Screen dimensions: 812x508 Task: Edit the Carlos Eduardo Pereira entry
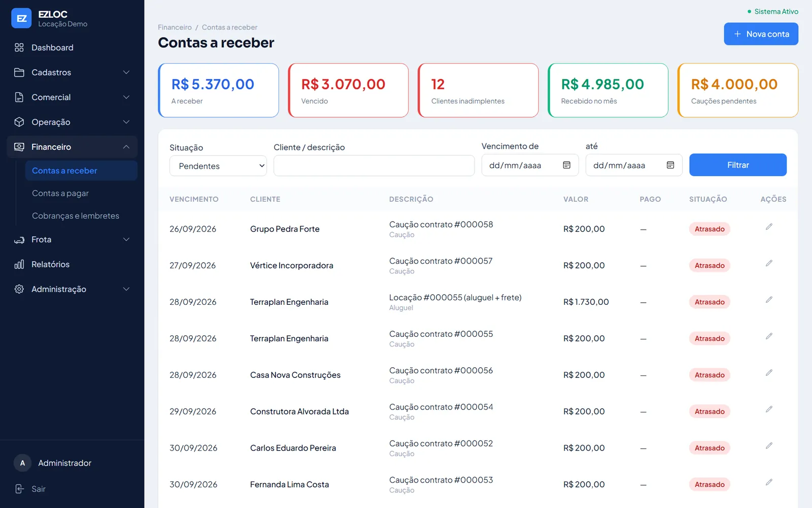(x=769, y=446)
